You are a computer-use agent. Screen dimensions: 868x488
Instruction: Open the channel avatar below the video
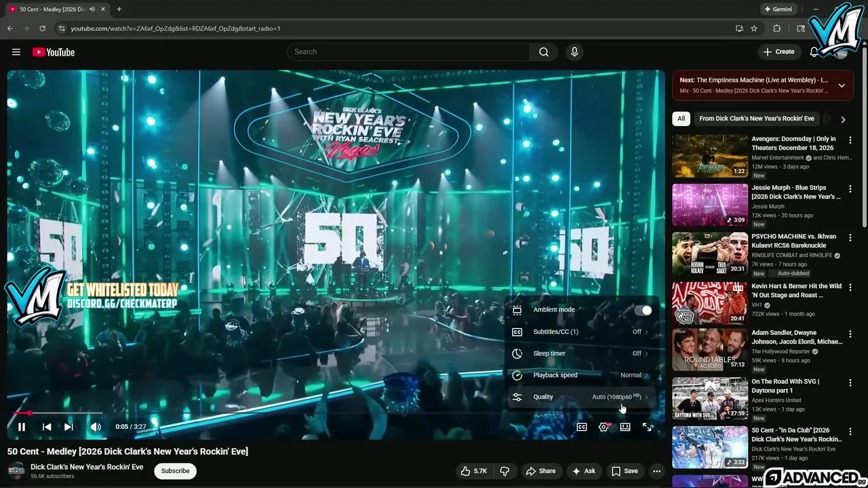click(x=16, y=470)
